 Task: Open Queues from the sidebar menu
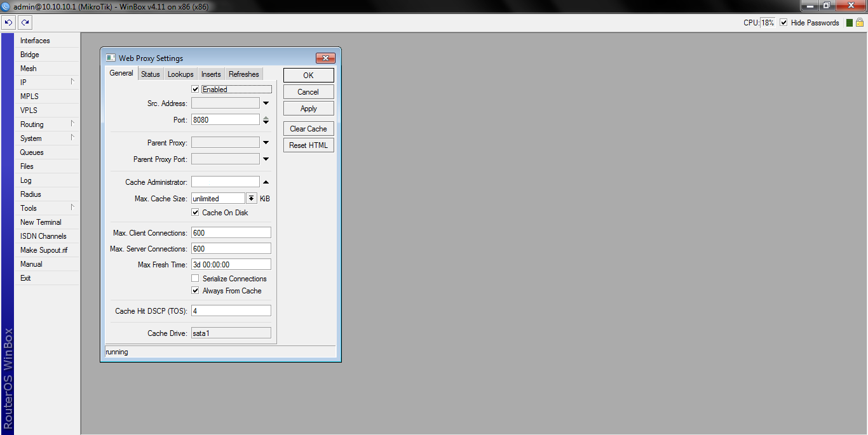point(48,152)
